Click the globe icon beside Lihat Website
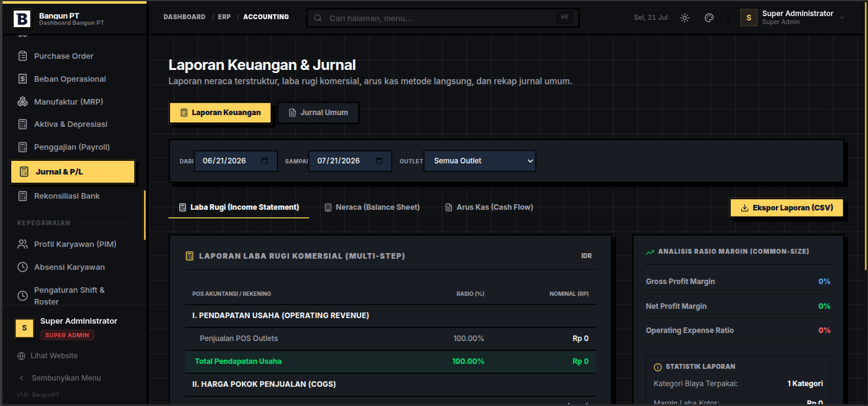This screenshot has height=406, width=868. point(22,356)
